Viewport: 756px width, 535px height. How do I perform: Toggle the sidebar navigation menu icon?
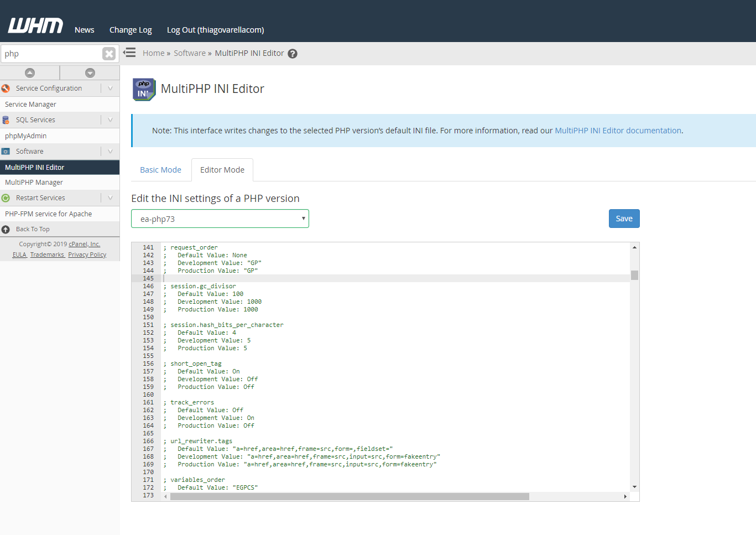[x=129, y=53]
